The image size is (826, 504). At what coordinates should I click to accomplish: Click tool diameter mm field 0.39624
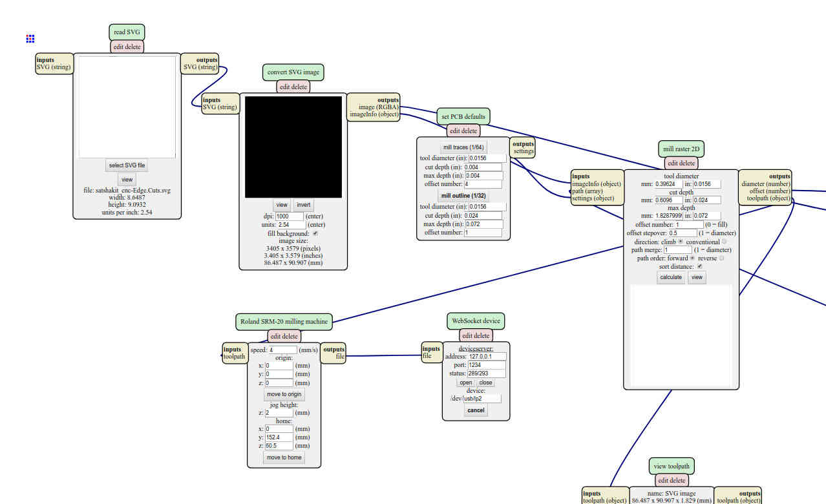(x=668, y=184)
